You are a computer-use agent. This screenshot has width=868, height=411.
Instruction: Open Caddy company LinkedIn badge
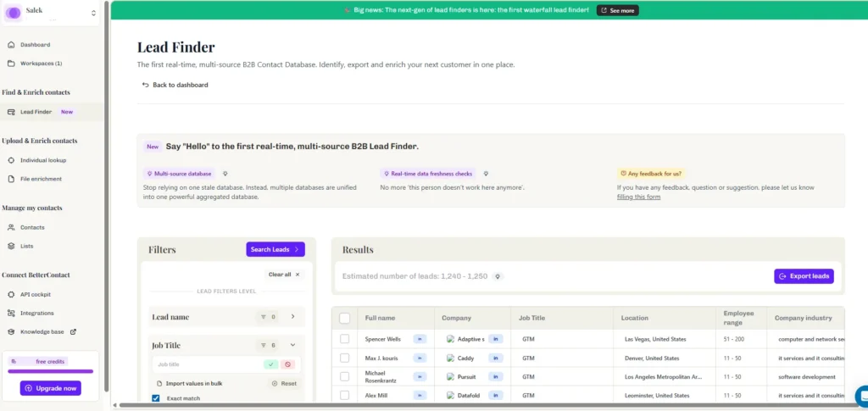(495, 358)
